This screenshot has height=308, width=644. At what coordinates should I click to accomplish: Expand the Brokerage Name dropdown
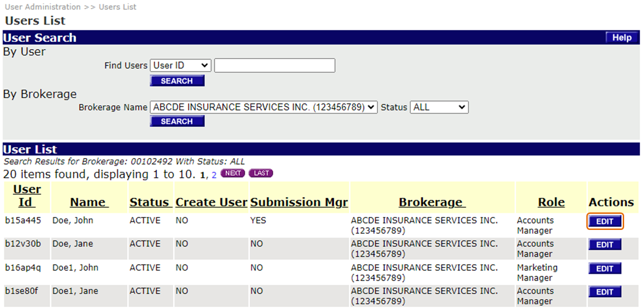(x=263, y=107)
